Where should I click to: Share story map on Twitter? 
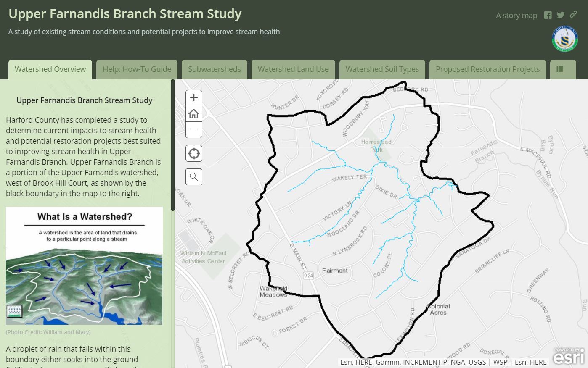(x=561, y=15)
